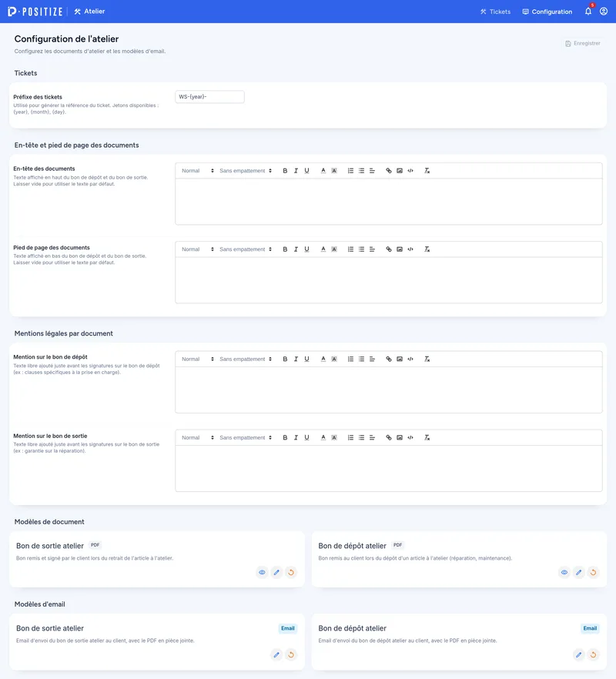
Task: Open Sans empattement dropdown in Pied de page editor
Action: pyautogui.click(x=245, y=249)
